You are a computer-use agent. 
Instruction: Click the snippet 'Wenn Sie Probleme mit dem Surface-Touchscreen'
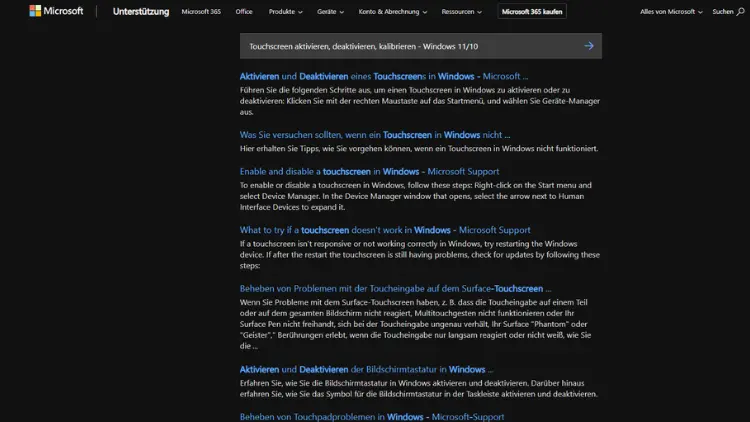pos(416,324)
